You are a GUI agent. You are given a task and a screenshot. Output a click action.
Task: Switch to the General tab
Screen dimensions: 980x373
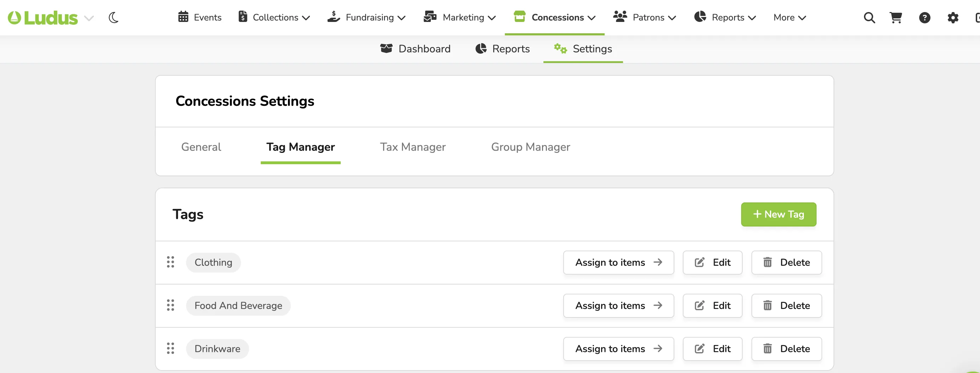pyautogui.click(x=201, y=147)
